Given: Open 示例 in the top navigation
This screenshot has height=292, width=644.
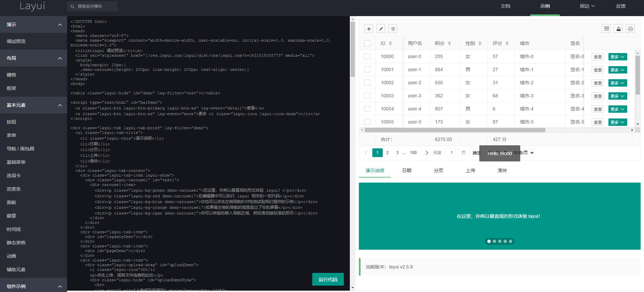Looking at the screenshot, I should click(x=545, y=6).
